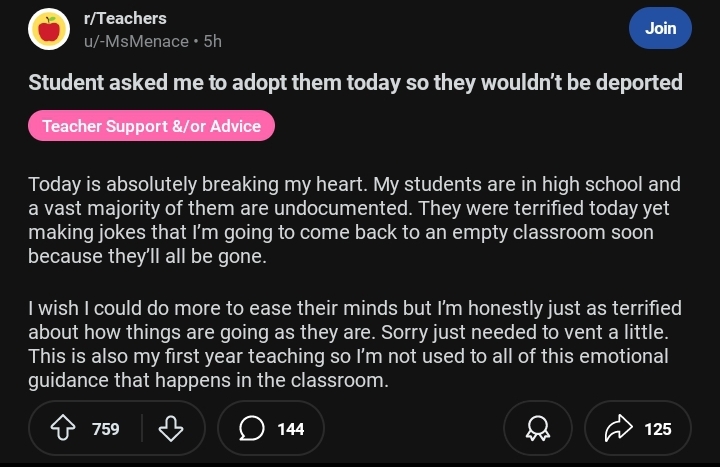Click the r/Teachers apple avatar icon
Image resolution: width=720 pixels, height=467 pixels.
click(49, 29)
